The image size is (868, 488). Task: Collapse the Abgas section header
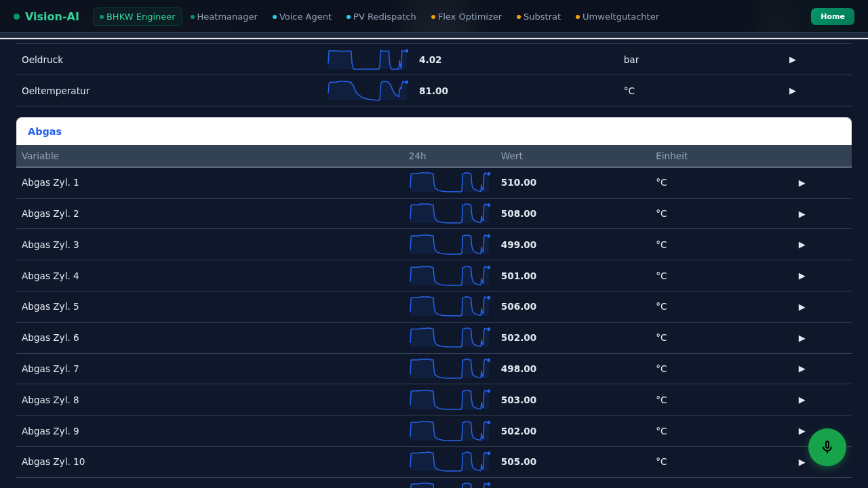(x=45, y=131)
